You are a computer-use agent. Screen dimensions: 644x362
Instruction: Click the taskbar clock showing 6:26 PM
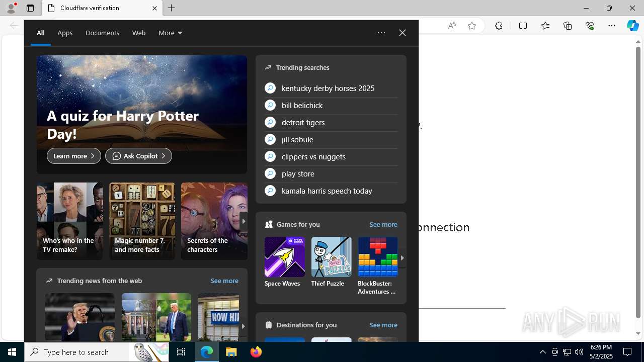coord(601,352)
